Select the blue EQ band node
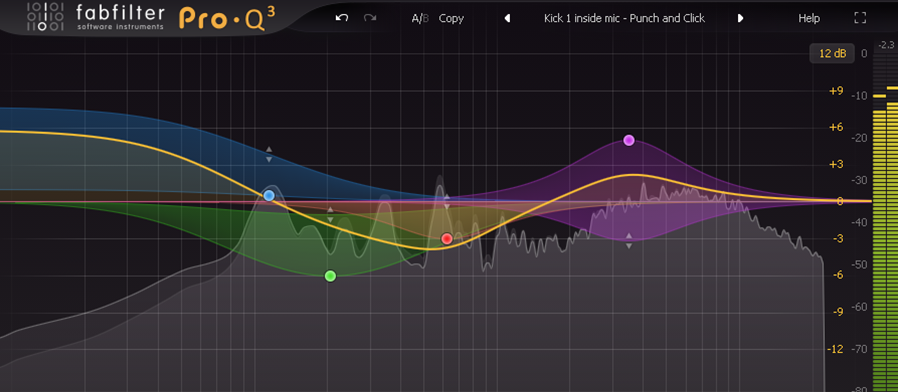Screen dimensions: 898x392 tap(269, 195)
